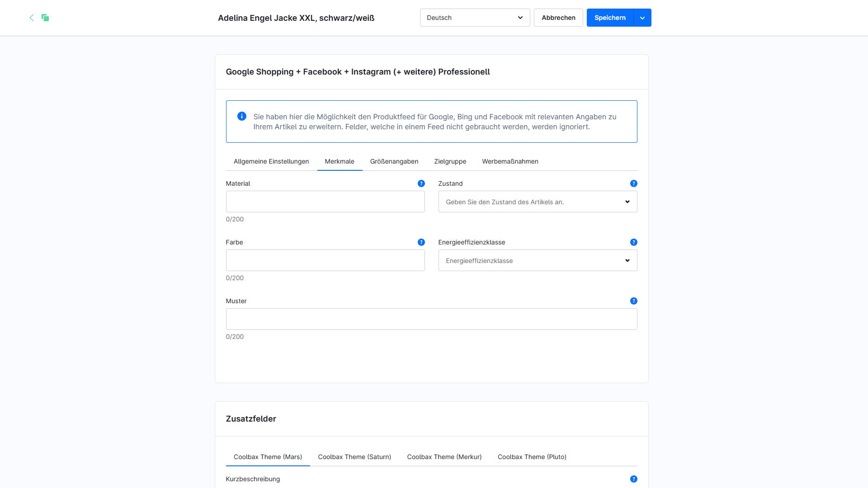Viewport: 868px width, 488px height.
Task: Select the Merkmale tab
Action: [x=340, y=161]
